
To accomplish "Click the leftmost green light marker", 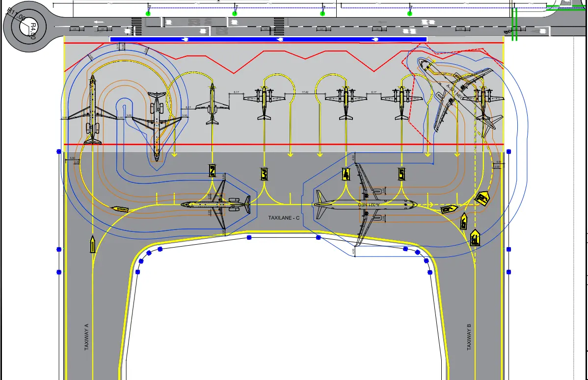I will pyautogui.click(x=148, y=14).
